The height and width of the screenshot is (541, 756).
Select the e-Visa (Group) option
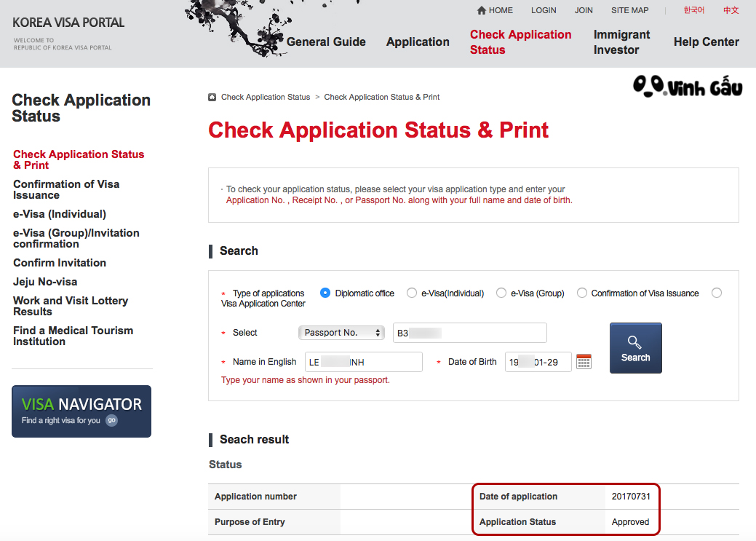[501, 293]
